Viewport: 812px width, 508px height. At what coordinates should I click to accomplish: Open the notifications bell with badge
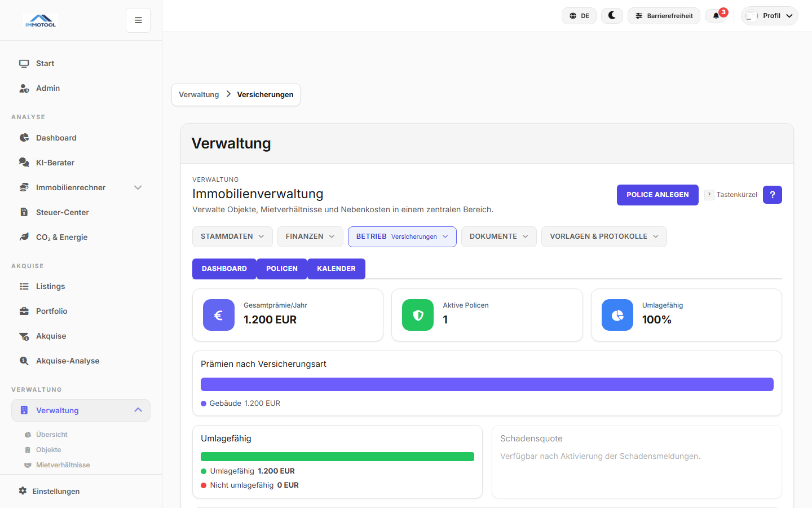point(717,16)
